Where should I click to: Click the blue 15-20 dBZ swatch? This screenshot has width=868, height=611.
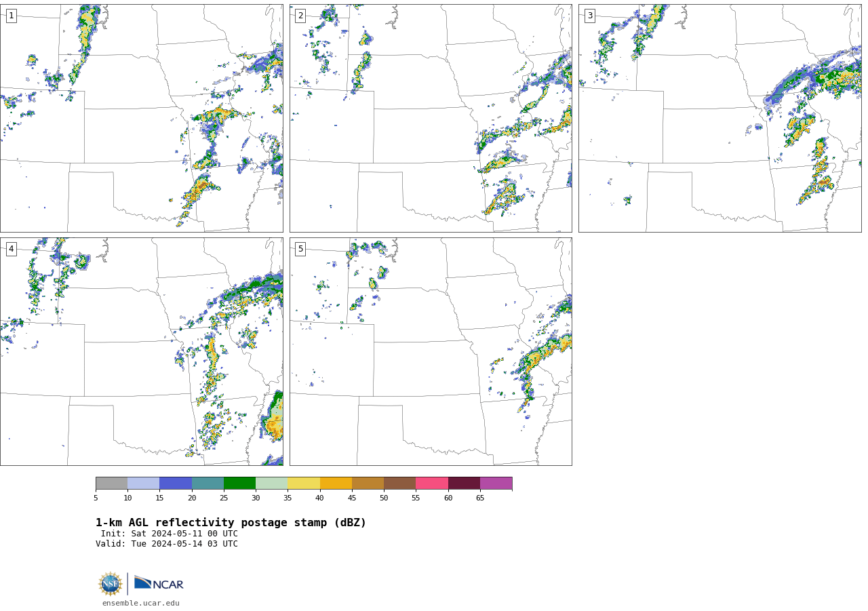[x=176, y=483]
